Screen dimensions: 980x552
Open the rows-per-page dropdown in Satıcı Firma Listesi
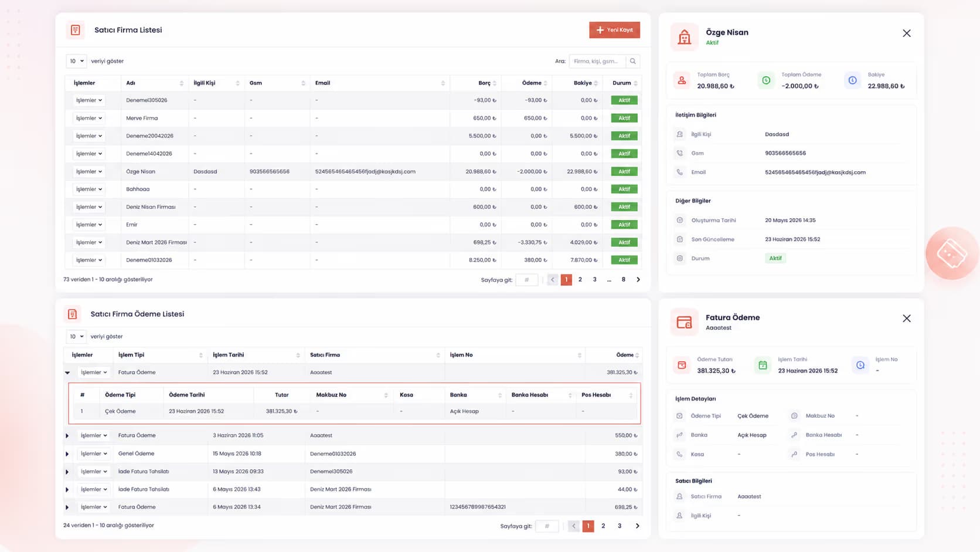(76, 61)
